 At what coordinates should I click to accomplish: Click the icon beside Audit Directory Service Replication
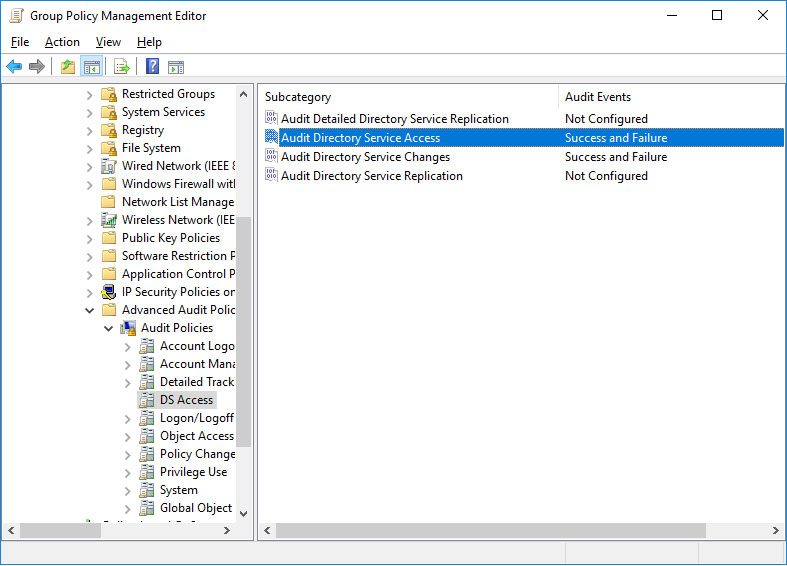(271, 175)
